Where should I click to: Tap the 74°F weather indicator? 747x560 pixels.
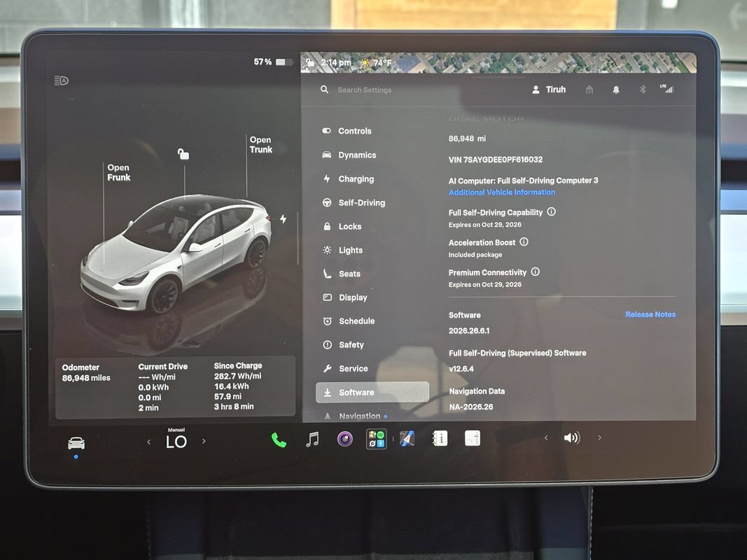[x=377, y=63]
